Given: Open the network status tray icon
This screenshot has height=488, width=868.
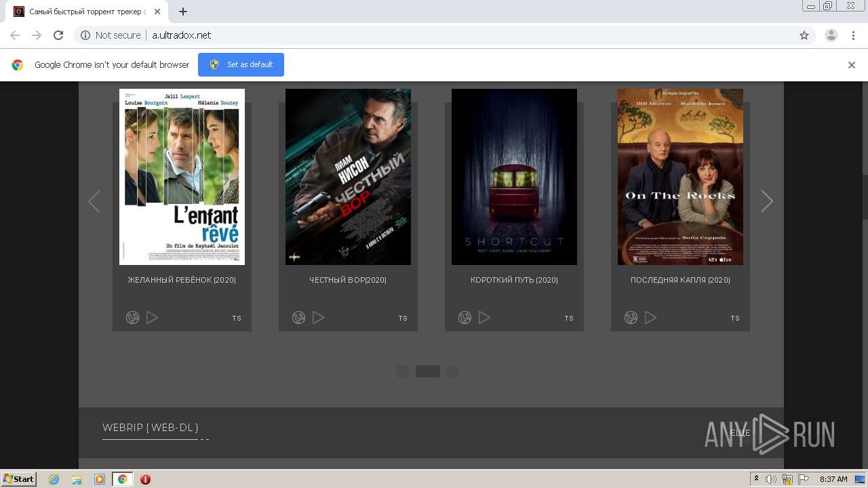Looking at the screenshot, I should tap(787, 479).
